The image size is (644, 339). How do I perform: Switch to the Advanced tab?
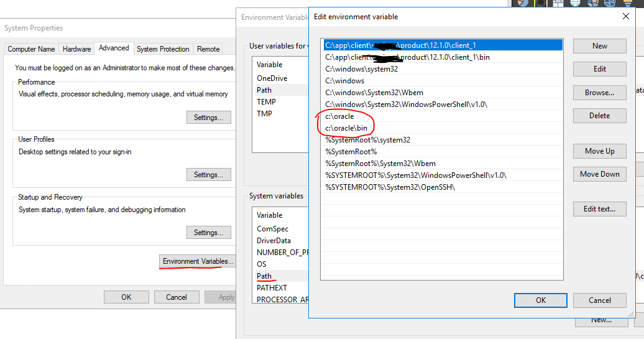(x=114, y=48)
